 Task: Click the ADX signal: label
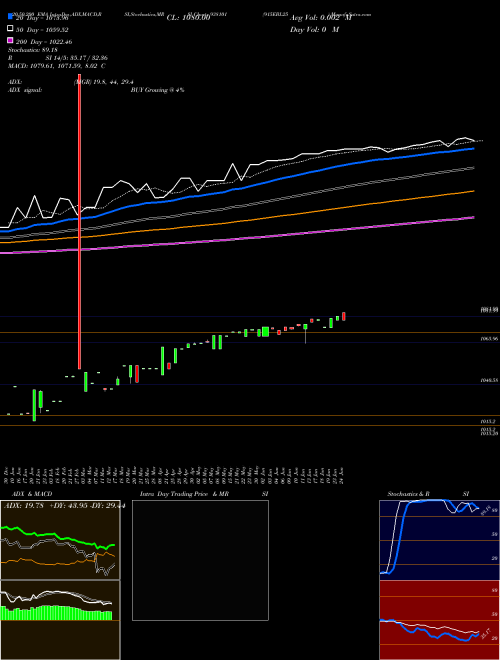pyautogui.click(x=25, y=90)
